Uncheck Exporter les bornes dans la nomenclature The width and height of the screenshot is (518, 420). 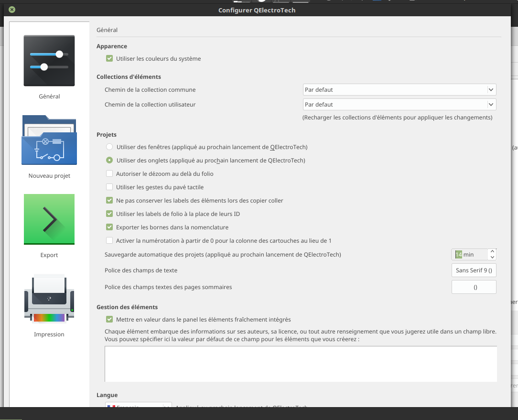click(x=110, y=227)
